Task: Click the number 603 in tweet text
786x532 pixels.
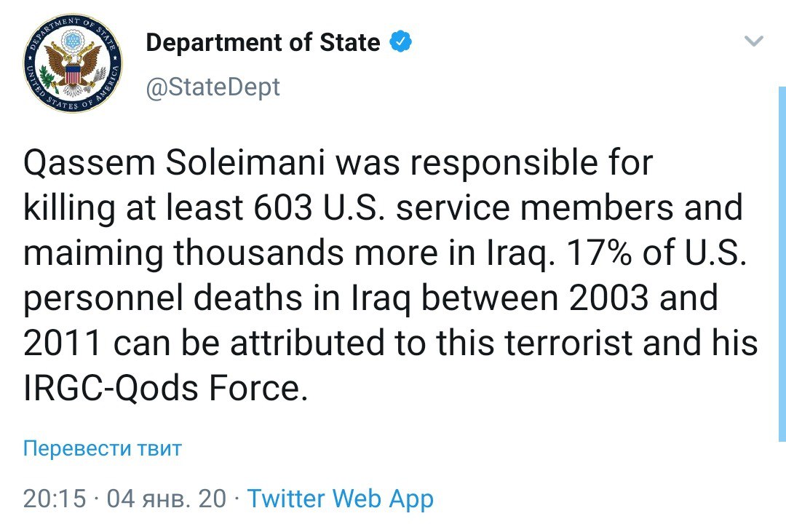Action: [282, 207]
